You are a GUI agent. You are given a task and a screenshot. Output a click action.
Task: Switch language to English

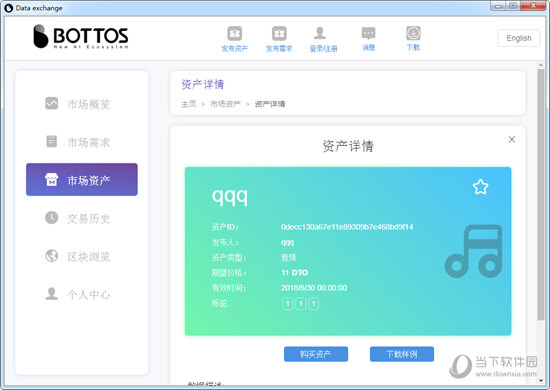coord(519,38)
